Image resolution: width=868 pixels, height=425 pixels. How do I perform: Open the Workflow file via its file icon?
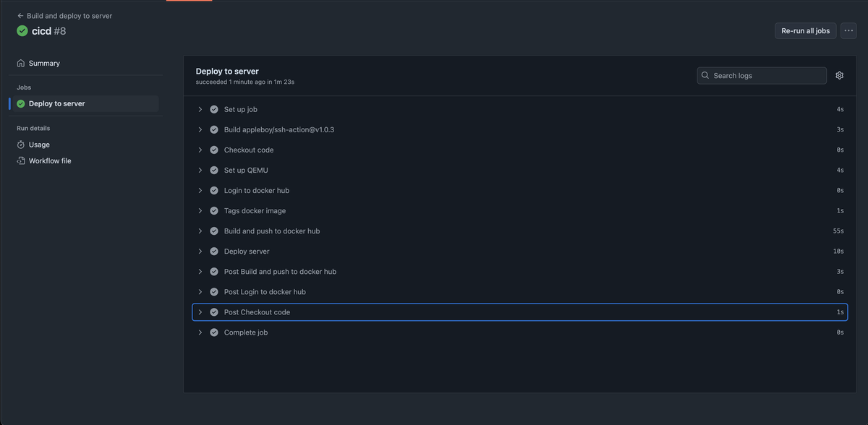pos(20,160)
